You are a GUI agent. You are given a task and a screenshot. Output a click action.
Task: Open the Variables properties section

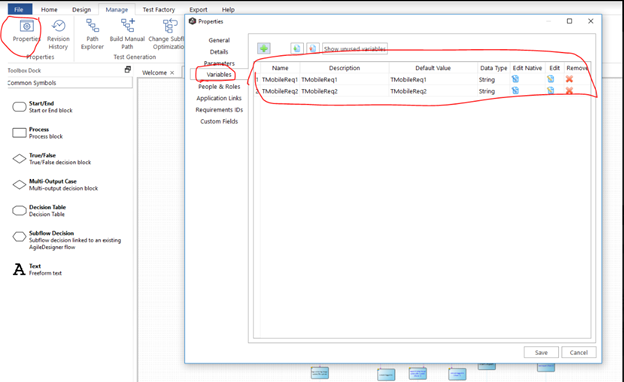coord(219,74)
